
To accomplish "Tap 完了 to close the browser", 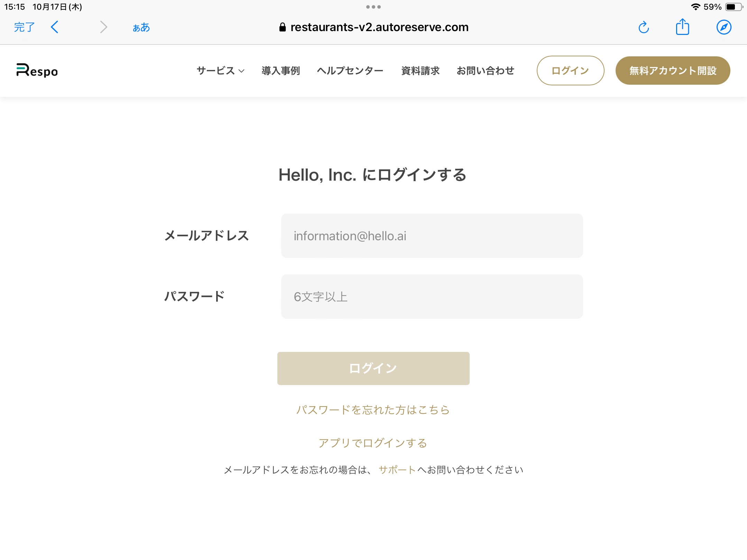I will (25, 27).
